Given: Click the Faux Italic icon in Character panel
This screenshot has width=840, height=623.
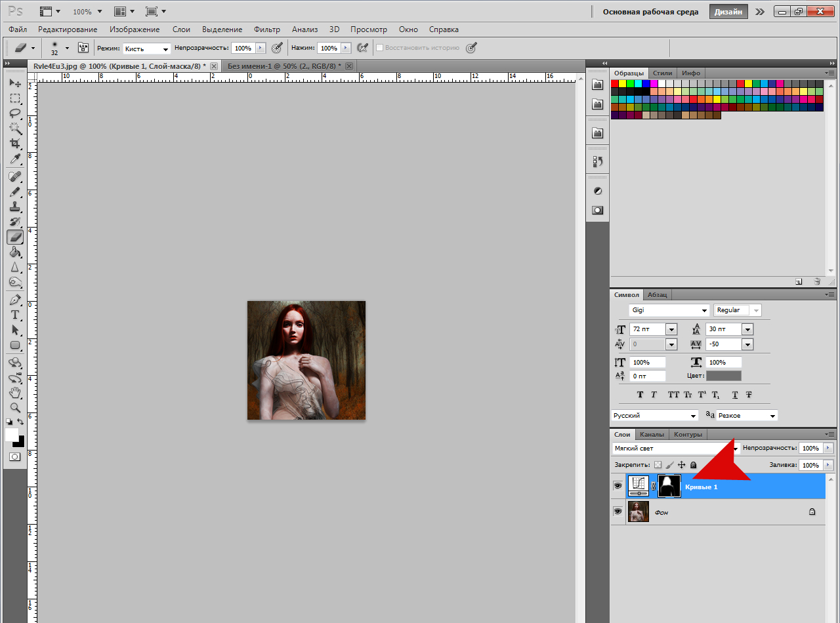Looking at the screenshot, I should tap(654, 395).
